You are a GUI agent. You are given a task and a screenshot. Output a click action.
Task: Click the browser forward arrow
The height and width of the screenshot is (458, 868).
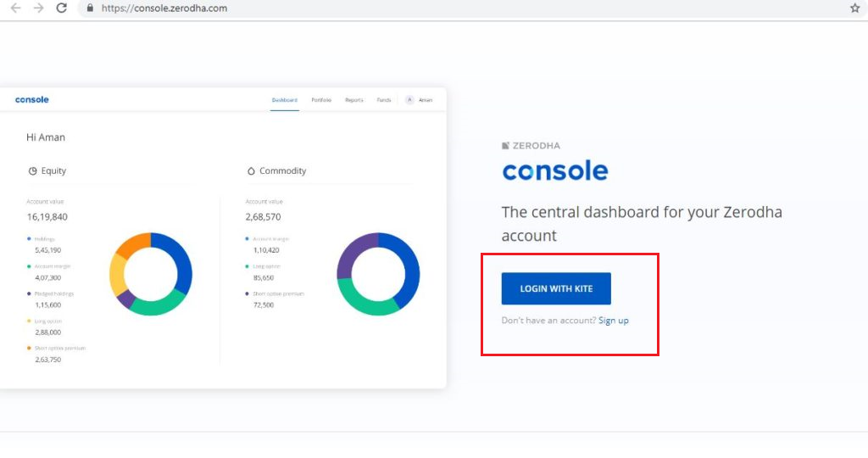pos(38,8)
